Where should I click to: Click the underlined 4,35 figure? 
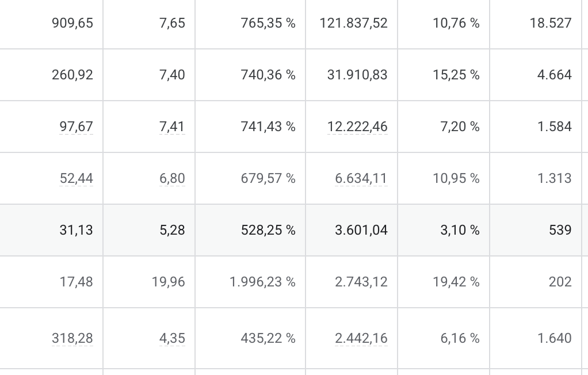click(172, 338)
